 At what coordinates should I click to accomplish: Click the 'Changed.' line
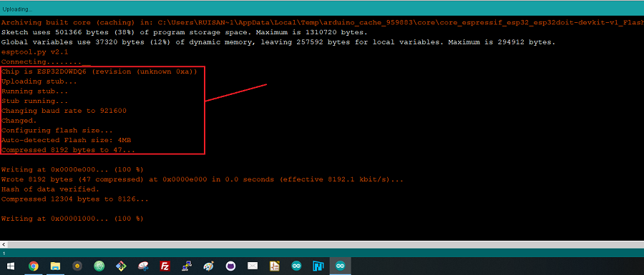click(x=19, y=121)
